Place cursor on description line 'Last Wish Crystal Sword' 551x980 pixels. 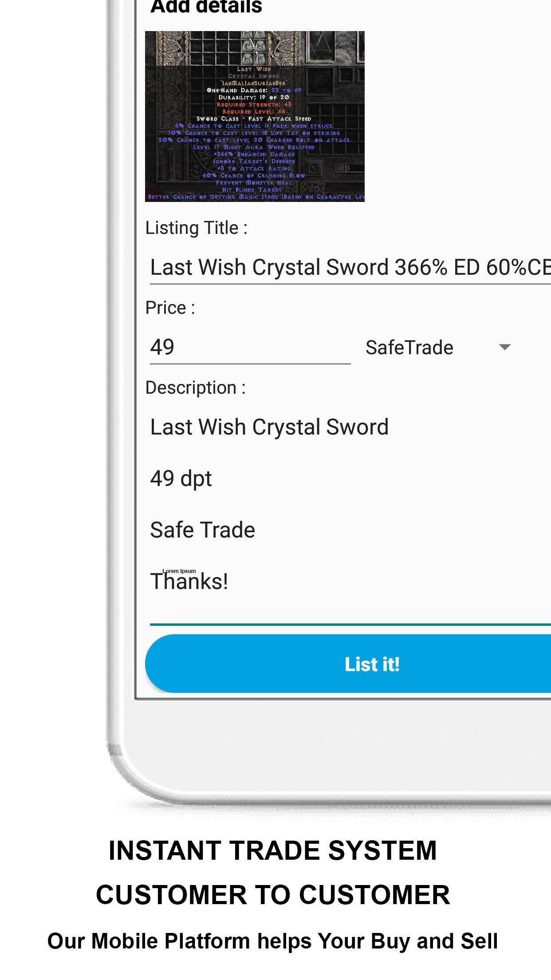tap(269, 427)
